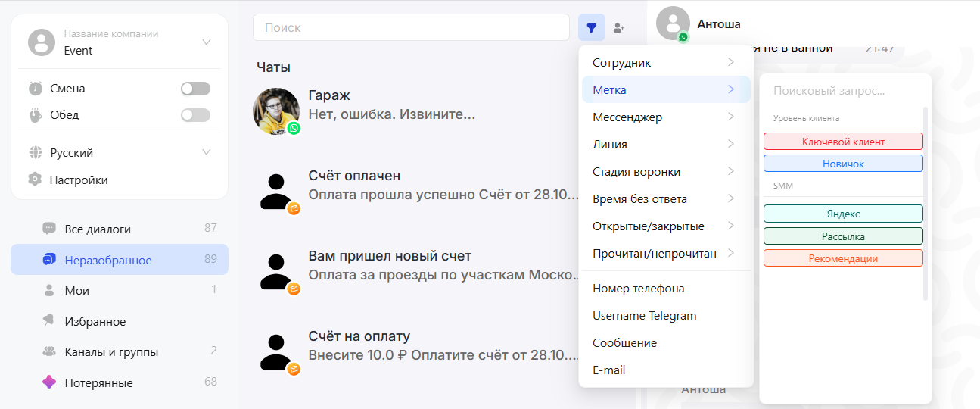The width and height of the screenshot is (980, 409).
Task: Select the green Mailing (Рассылка) tag
Action: [843, 236]
